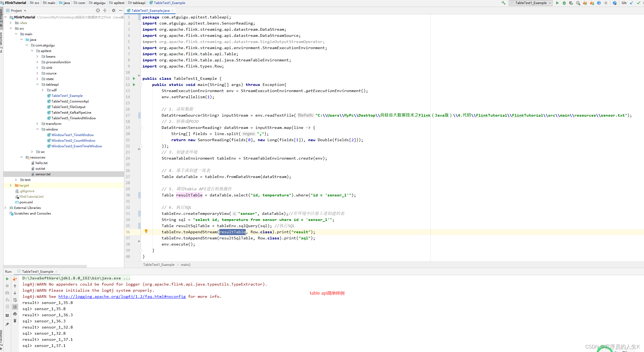This screenshot has height=352, width=644.
Task: Open the log4j FAQ hyperlink in console
Action: tap(122, 296)
